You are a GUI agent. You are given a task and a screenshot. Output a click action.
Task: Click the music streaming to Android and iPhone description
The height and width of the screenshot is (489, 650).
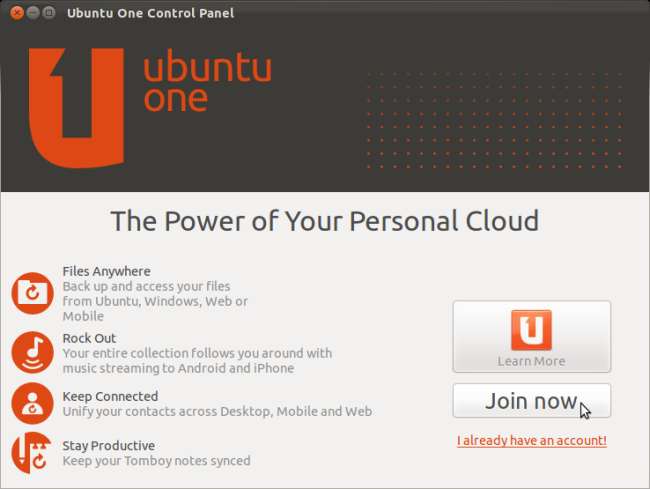(x=178, y=368)
